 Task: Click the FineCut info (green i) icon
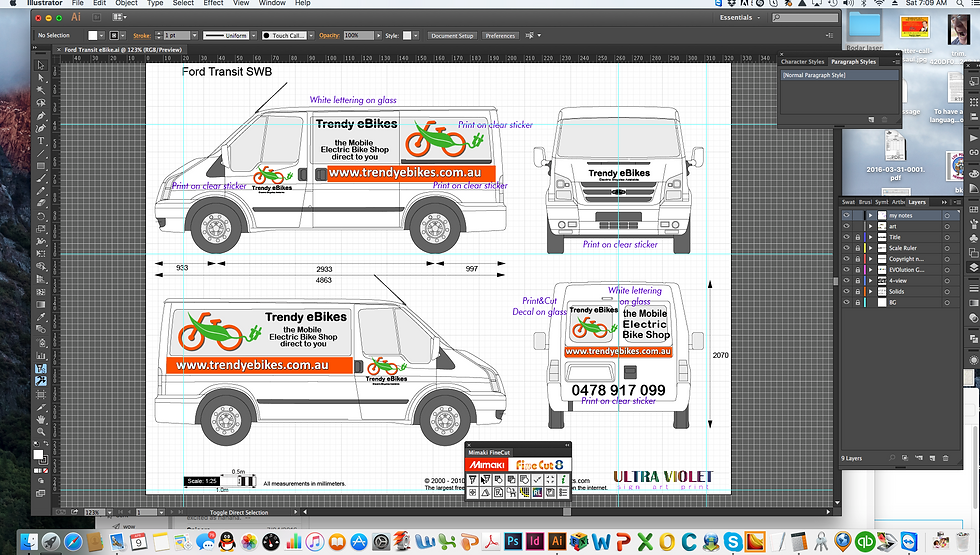click(x=563, y=480)
